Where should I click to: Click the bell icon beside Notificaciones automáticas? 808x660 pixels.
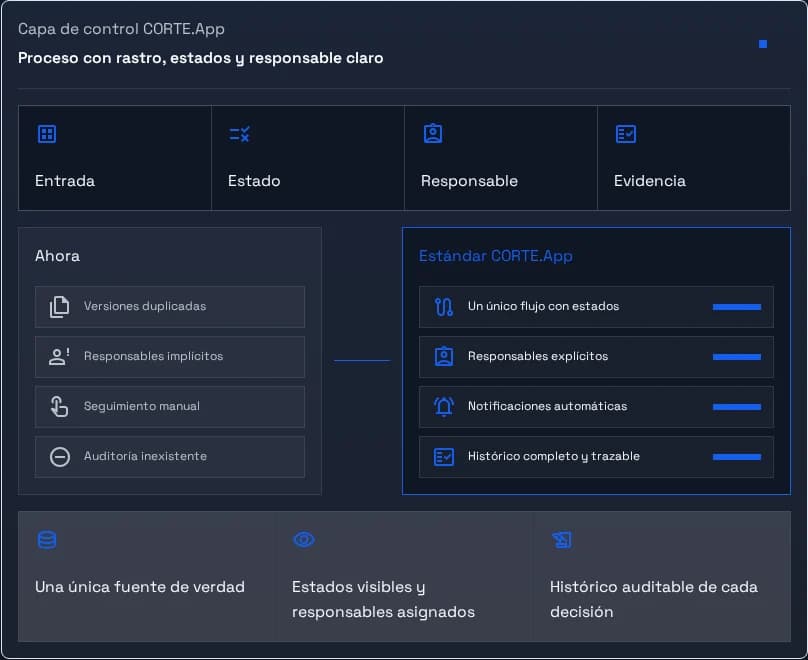pos(444,407)
